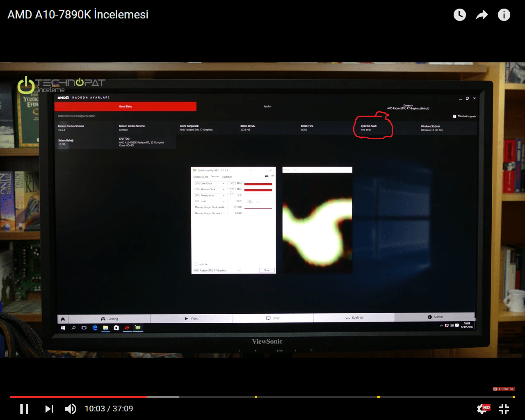Open the Validation tab in GPU-Z
The height and width of the screenshot is (420, 525).
point(227,177)
